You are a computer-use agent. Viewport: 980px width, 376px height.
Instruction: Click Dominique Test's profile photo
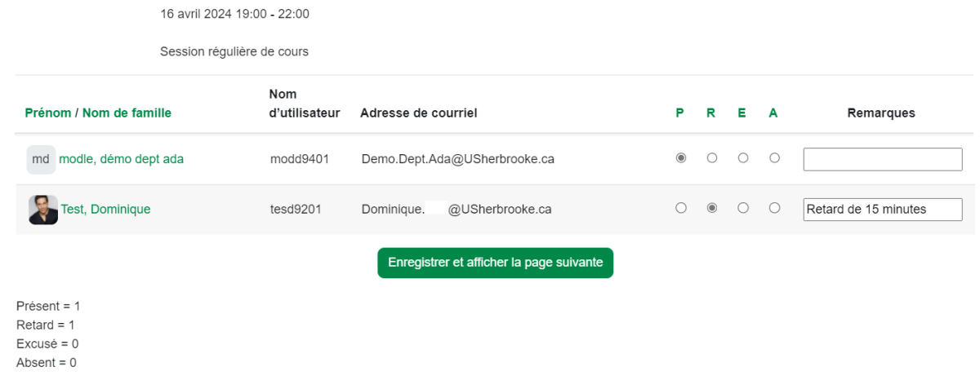(42, 210)
